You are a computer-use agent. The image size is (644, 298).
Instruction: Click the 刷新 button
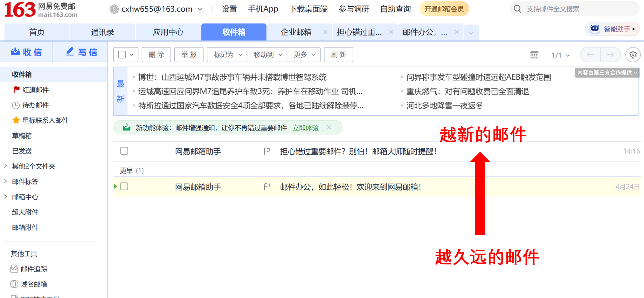(339, 55)
